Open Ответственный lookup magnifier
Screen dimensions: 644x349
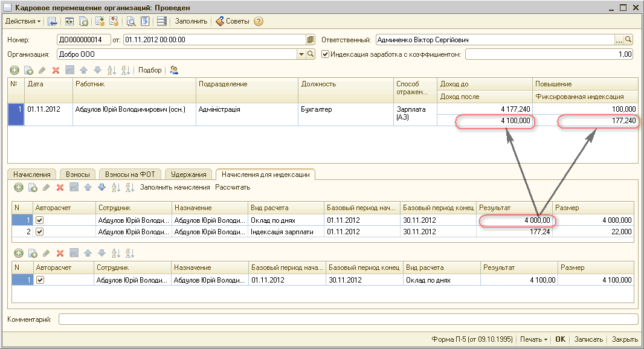(x=628, y=40)
